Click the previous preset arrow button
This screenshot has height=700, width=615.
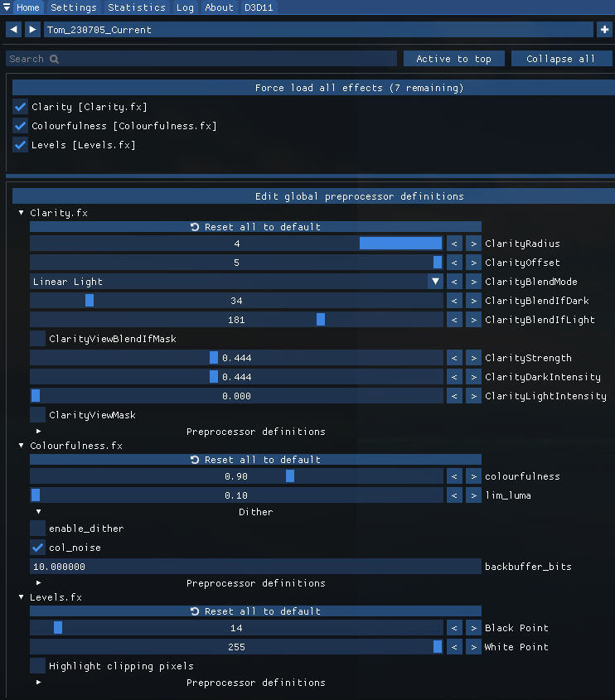pos(13,30)
